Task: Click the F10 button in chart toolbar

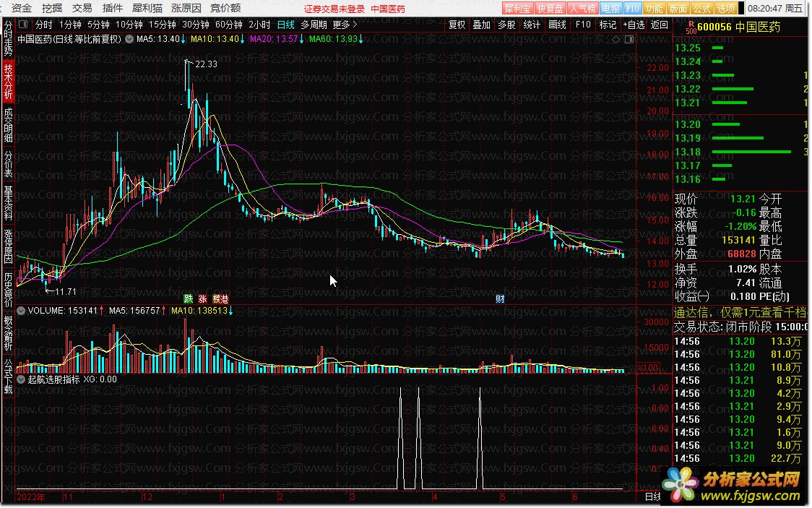Action: pos(582,25)
